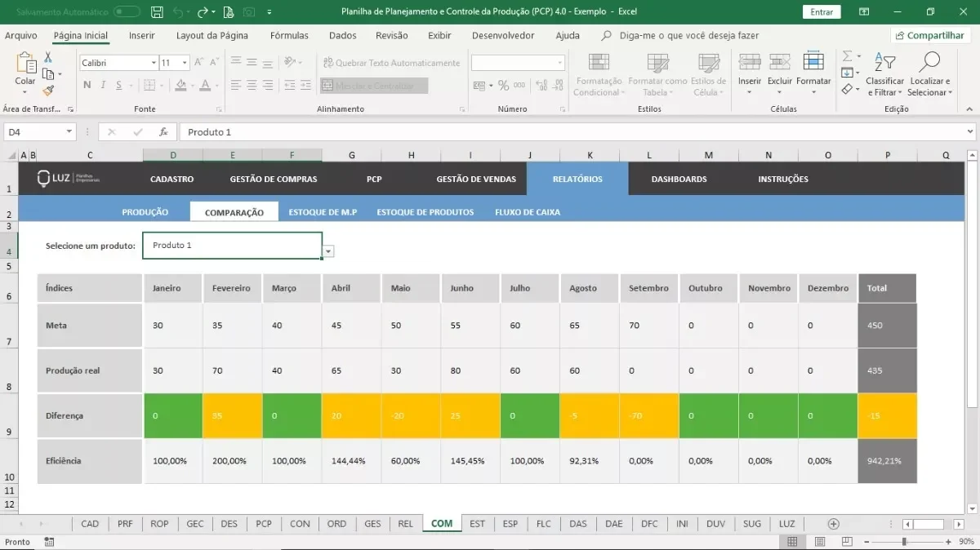Image resolution: width=980 pixels, height=550 pixels.
Task: Expand the font name Calibri dropdown
Action: [x=154, y=63]
